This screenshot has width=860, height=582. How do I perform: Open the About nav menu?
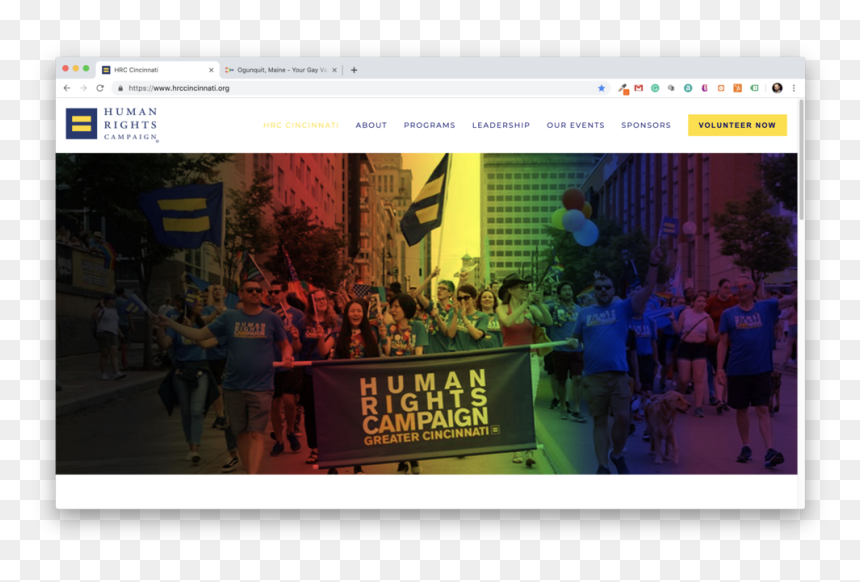click(x=371, y=125)
